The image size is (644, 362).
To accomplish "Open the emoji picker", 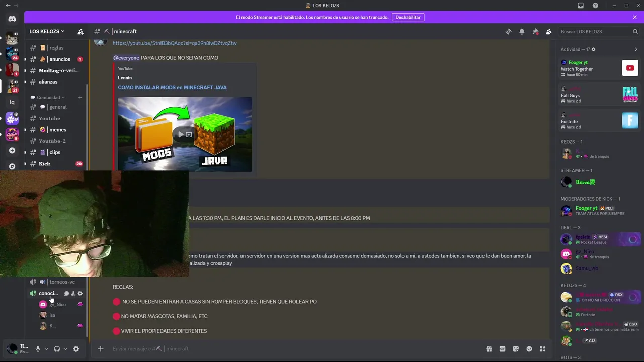I will point(529,348).
